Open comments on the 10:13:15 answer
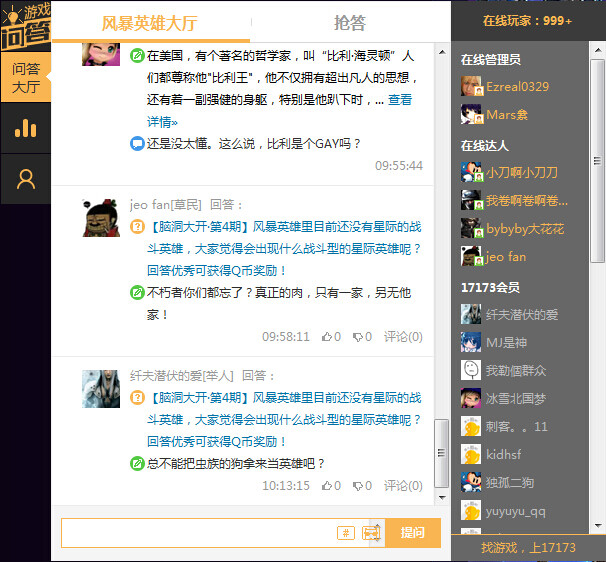Viewport: 606px width, 562px height. (x=403, y=485)
